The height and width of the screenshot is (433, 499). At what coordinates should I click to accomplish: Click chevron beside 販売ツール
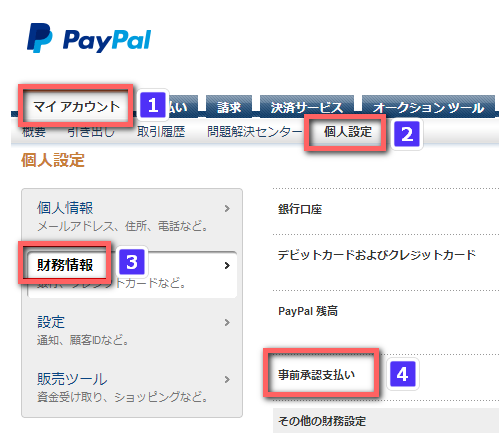coord(227,379)
